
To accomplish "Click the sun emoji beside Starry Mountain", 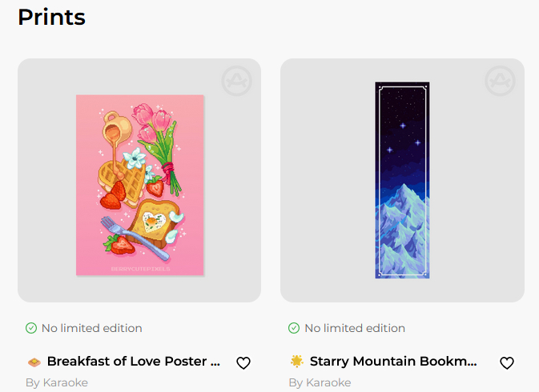I will (297, 362).
